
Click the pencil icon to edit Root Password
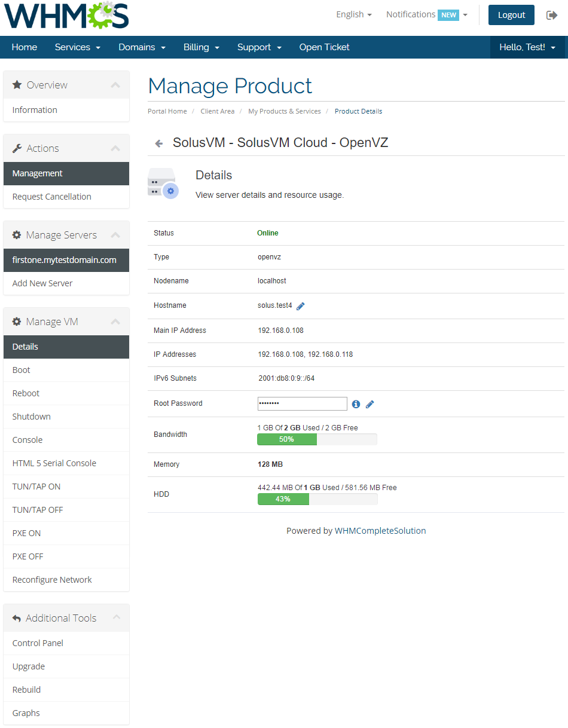point(370,404)
